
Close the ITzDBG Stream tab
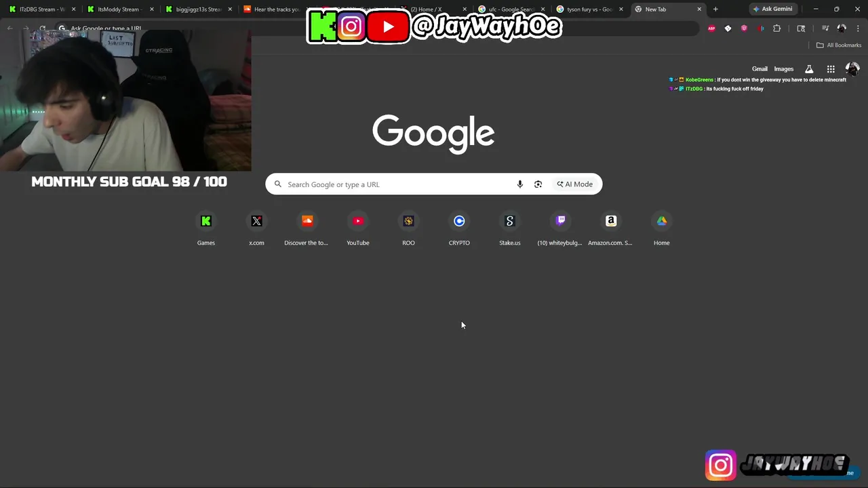(x=73, y=9)
